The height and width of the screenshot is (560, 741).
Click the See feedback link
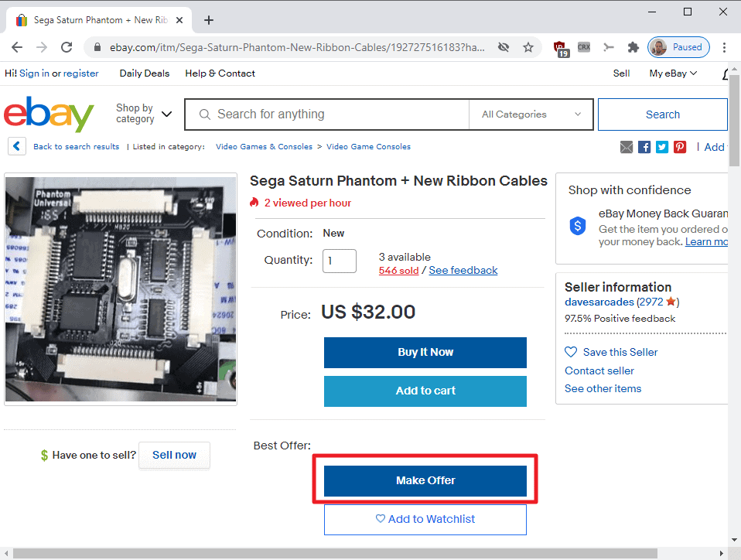463,270
